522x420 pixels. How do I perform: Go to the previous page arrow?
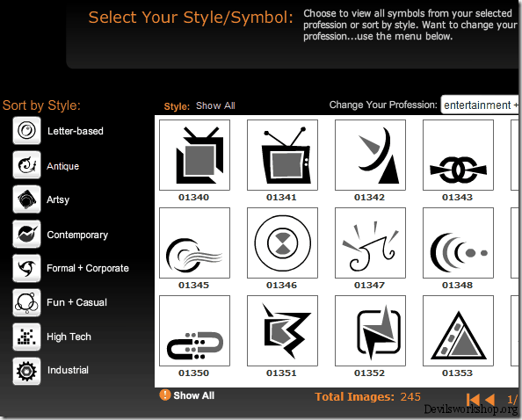[x=489, y=400]
